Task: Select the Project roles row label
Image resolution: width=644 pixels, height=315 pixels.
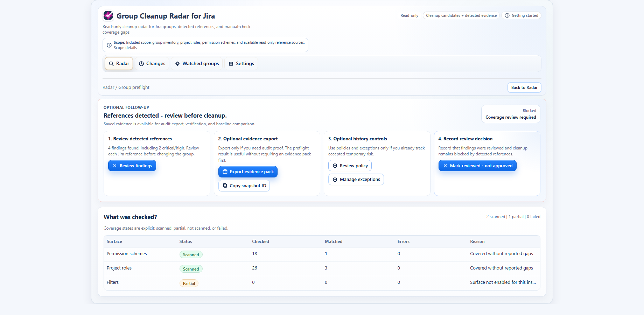Action: [x=119, y=268]
